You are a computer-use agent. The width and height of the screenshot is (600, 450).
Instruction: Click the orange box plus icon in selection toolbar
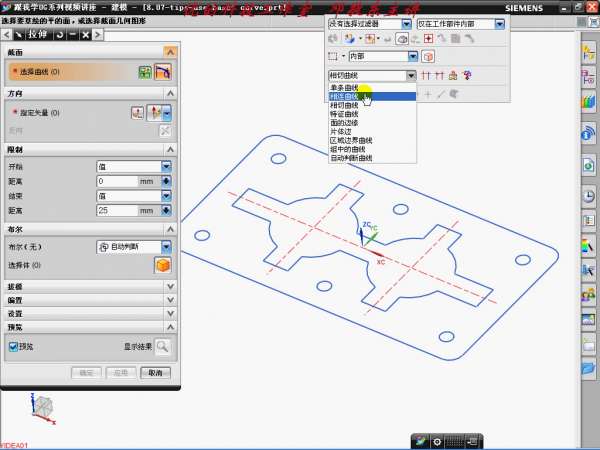(370, 39)
